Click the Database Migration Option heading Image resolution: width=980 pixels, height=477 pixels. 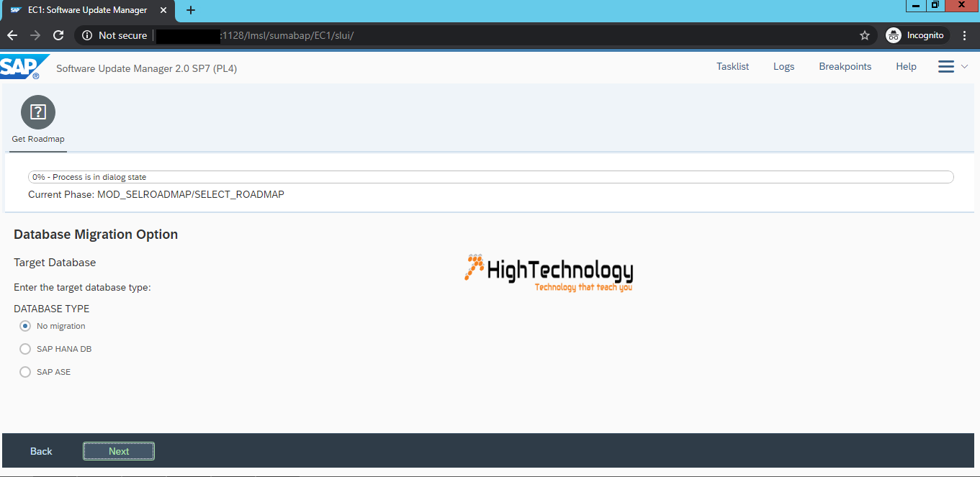pyautogui.click(x=96, y=235)
